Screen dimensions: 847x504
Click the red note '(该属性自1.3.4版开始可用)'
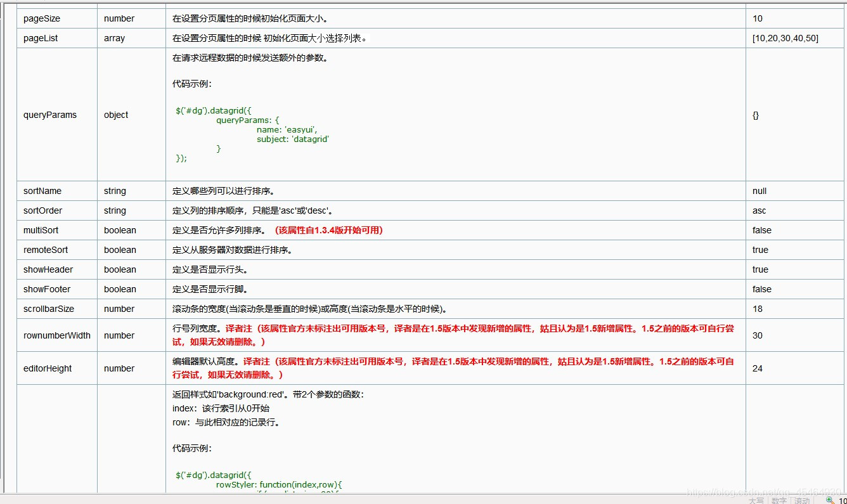click(x=329, y=230)
